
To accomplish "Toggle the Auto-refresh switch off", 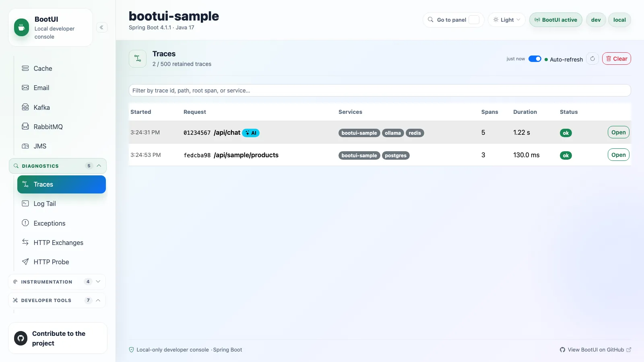I will click(535, 59).
